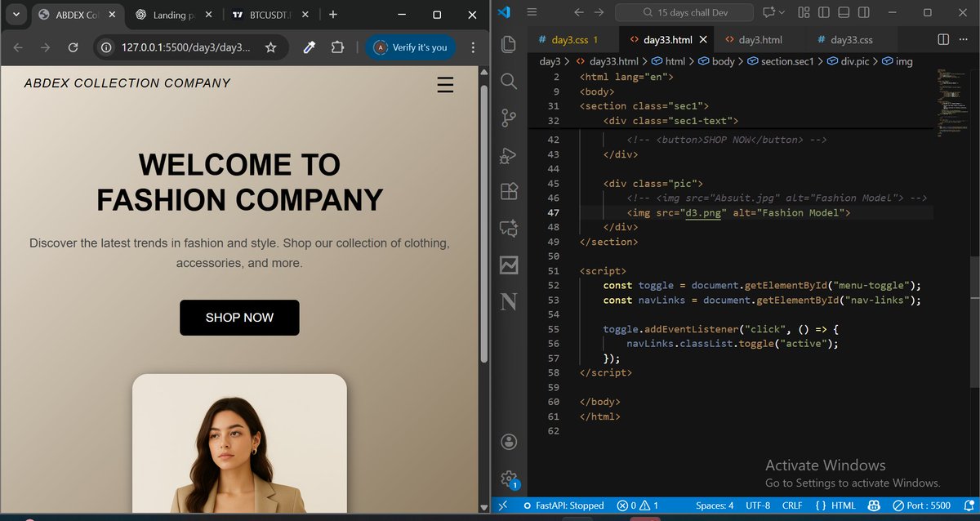This screenshot has width=980, height=521.
Task: Bookmark the page with the star icon
Action: pyautogui.click(x=270, y=47)
